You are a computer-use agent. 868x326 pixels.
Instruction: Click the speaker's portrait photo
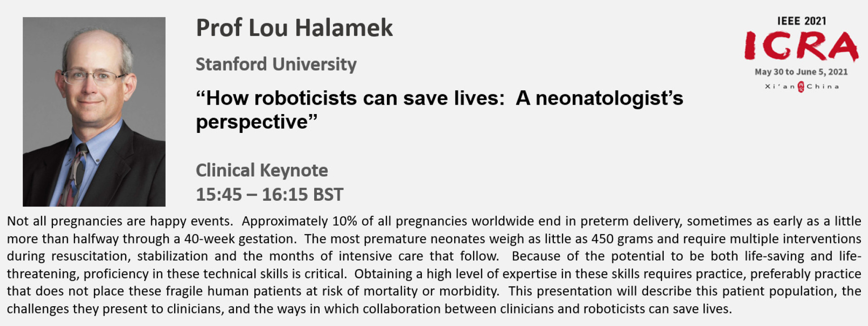[94, 112]
